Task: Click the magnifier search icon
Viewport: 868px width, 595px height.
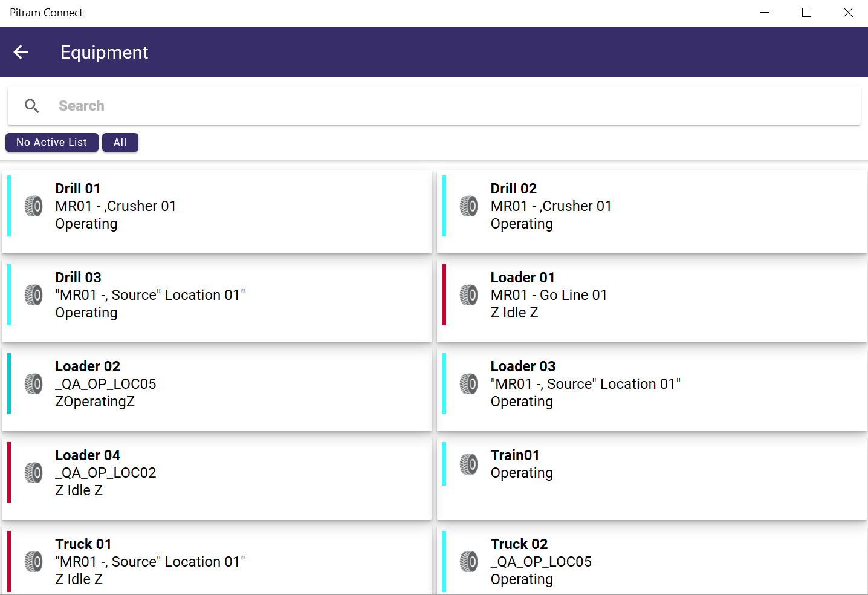Action: click(32, 106)
